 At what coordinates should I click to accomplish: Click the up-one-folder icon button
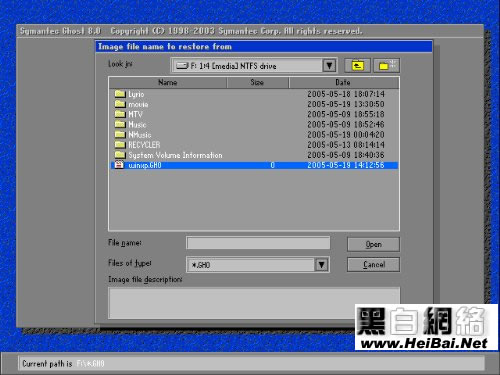357,66
